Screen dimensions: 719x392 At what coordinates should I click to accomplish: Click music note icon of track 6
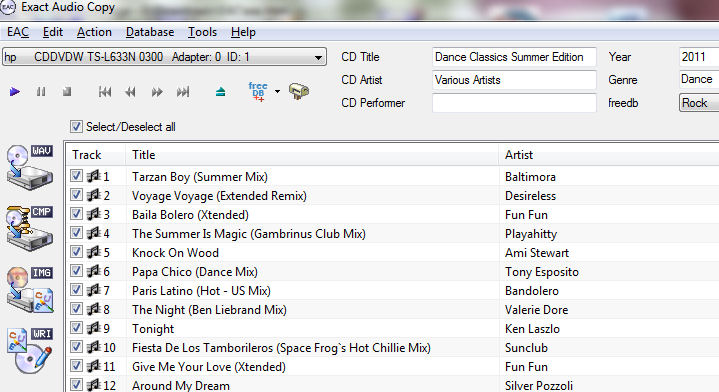(x=94, y=271)
